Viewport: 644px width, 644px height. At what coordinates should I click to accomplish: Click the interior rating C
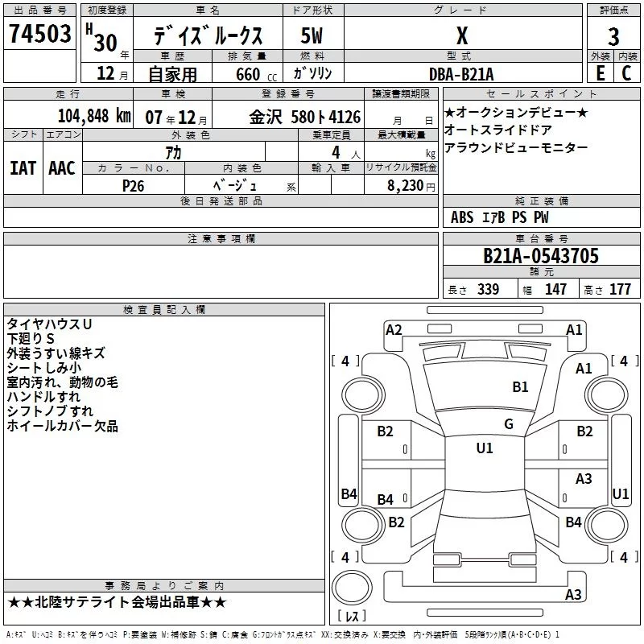click(626, 72)
